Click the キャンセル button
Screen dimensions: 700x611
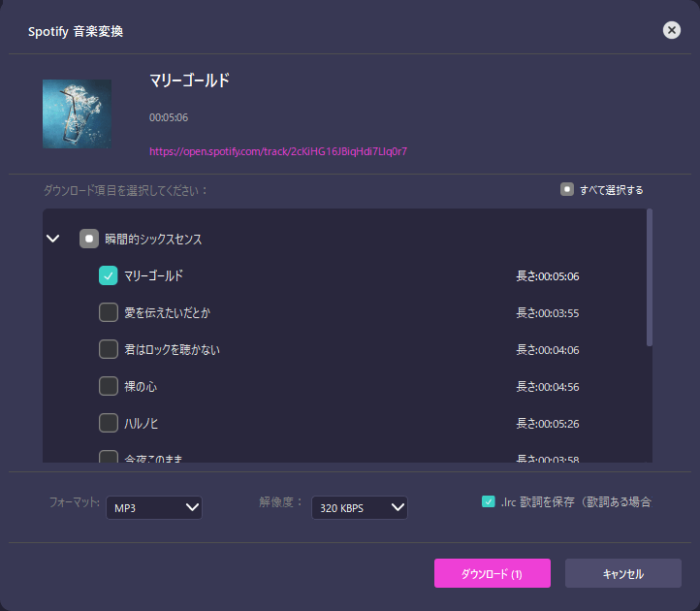pos(622,573)
